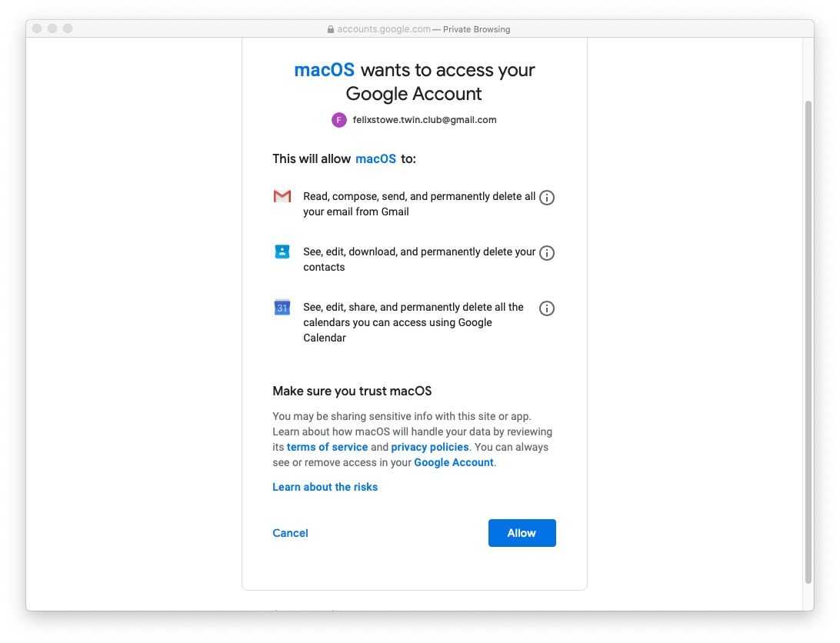840x643 pixels.
Task: Click the blue contacts icon
Action: point(282,252)
